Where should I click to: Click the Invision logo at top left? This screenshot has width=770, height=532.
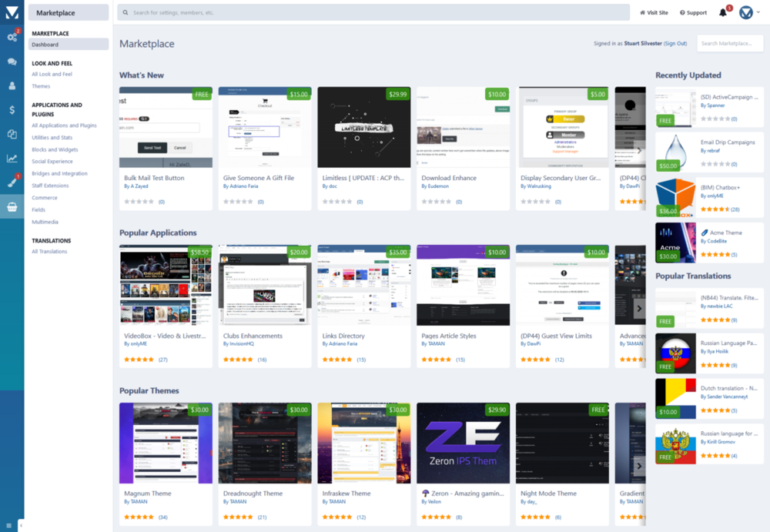(x=10, y=12)
